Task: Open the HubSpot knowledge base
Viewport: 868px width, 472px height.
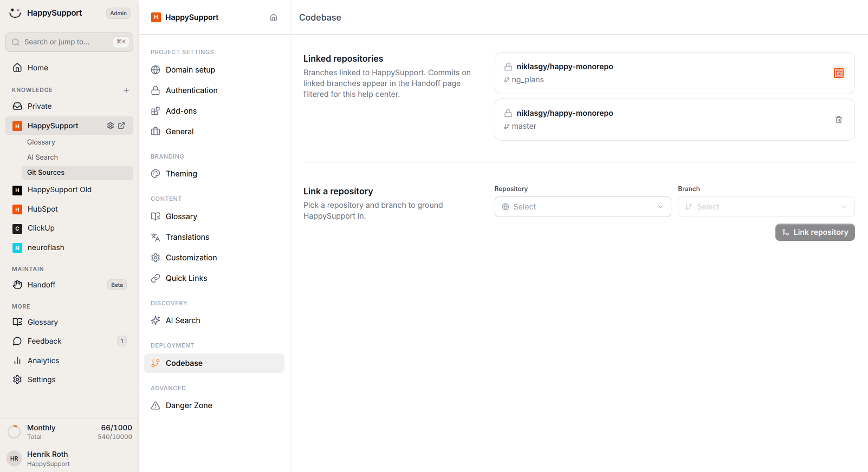Action: coord(69,209)
